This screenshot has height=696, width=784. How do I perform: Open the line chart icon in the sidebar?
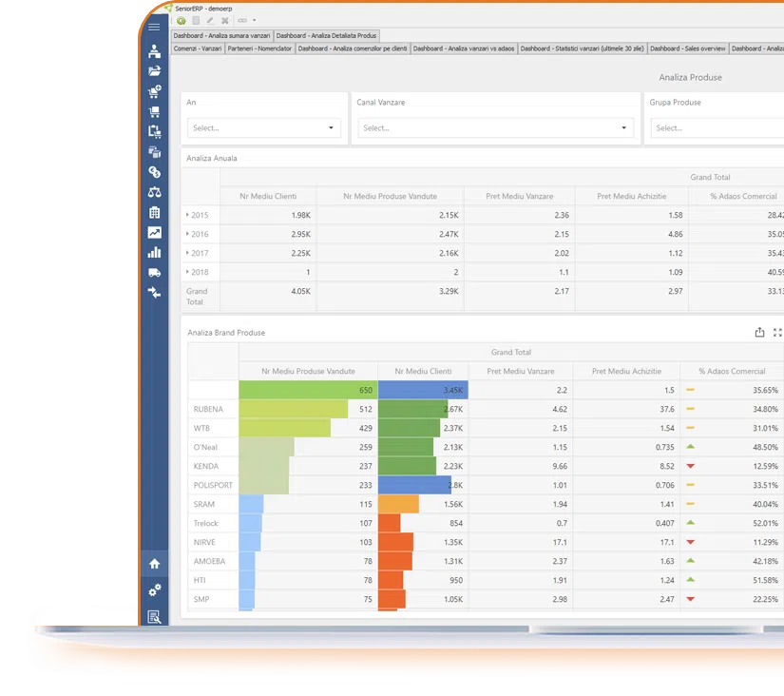pos(154,232)
